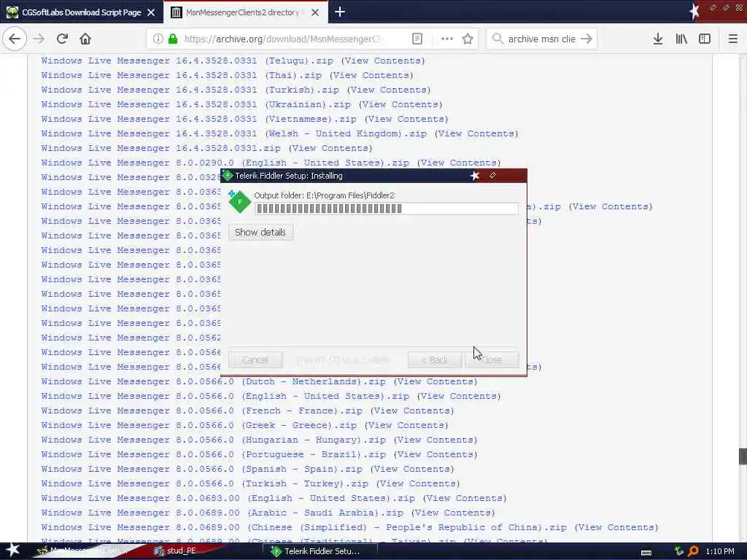Bookmark this page with the star icon
The height and width of the screenshot is (560, 747).
point(468,39)
